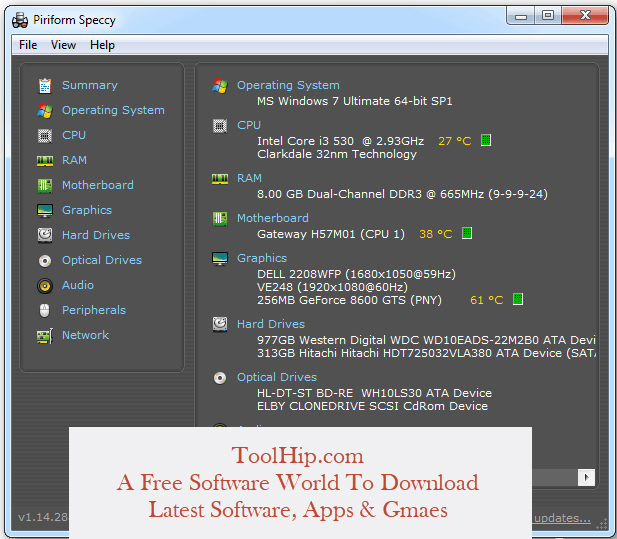Click the 27 °C CPU temperature value
The width and height of the screenshot is (617, 539).
(454, 141)
